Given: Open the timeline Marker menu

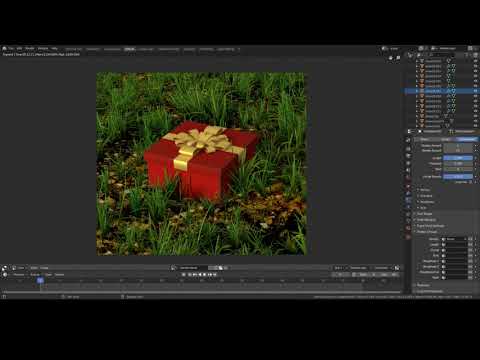Looking at the screenshot, I should click(59, 275).
